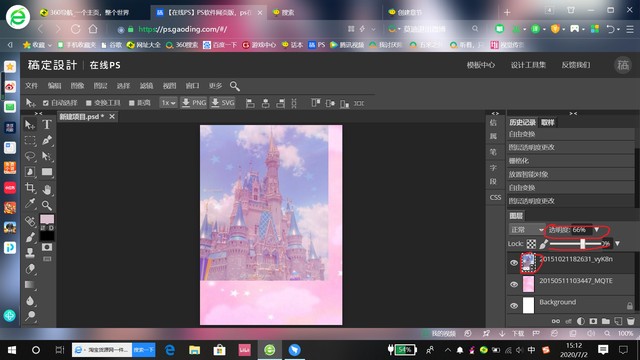
Task: Collapse the side panel with the <> toggle
Action: click(495, 113)
